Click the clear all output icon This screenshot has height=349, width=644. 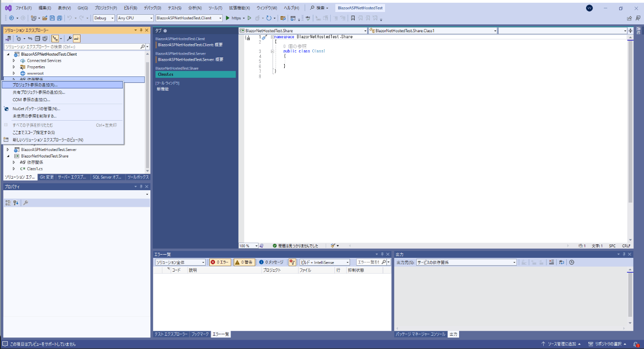552,262
